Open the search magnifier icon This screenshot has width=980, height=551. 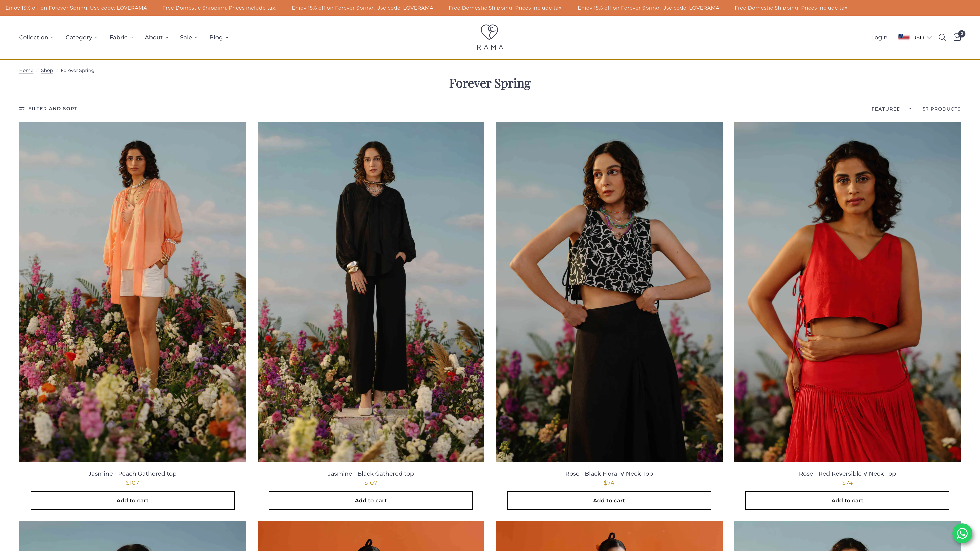(942, 37)
